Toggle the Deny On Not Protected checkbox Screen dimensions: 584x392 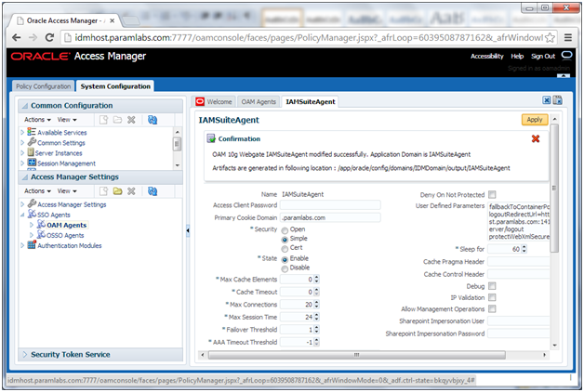coord(492,194)
